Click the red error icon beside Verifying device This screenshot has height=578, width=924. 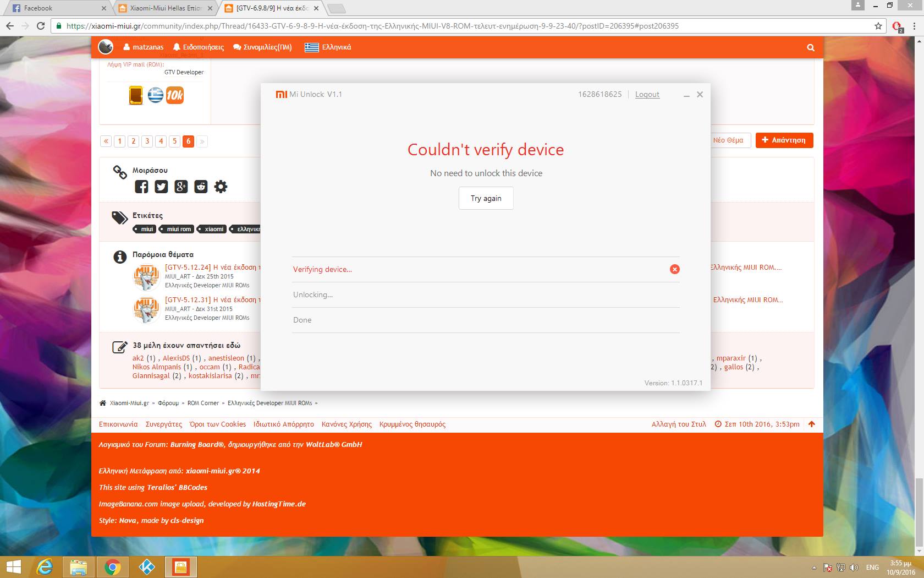pyautogui.click(x=674, y=269)
